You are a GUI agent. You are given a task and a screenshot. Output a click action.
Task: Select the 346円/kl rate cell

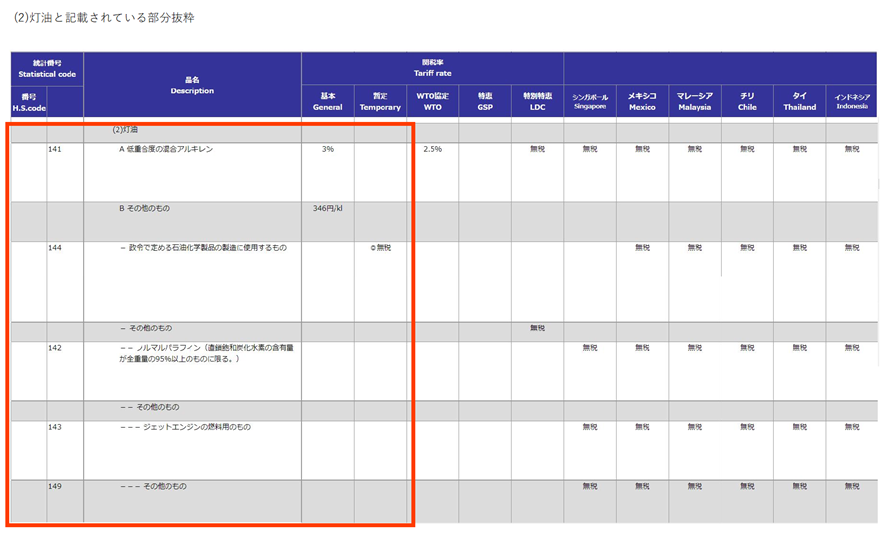(x=327, y=209)
